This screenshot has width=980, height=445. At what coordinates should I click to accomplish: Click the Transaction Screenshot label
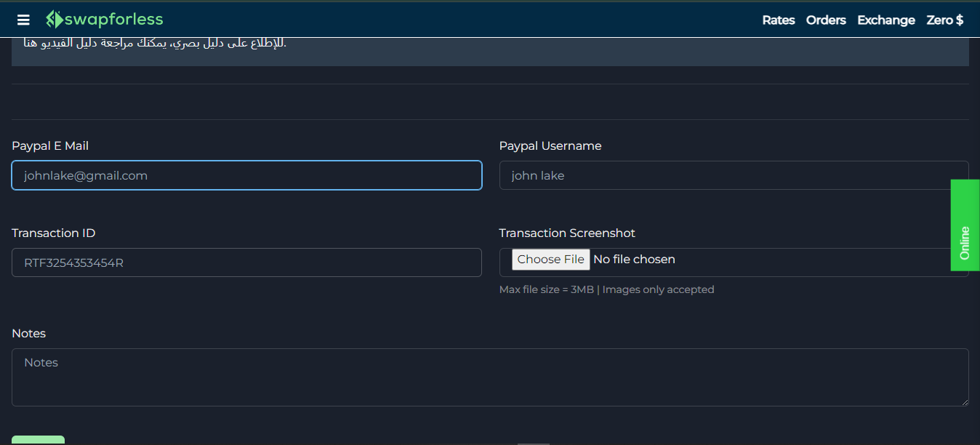(567, 233)
